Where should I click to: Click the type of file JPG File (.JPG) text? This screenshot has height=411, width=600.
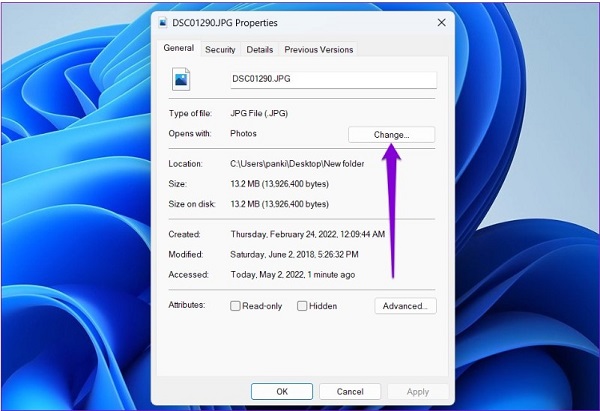pyautogui.click(x=259, y=113)
